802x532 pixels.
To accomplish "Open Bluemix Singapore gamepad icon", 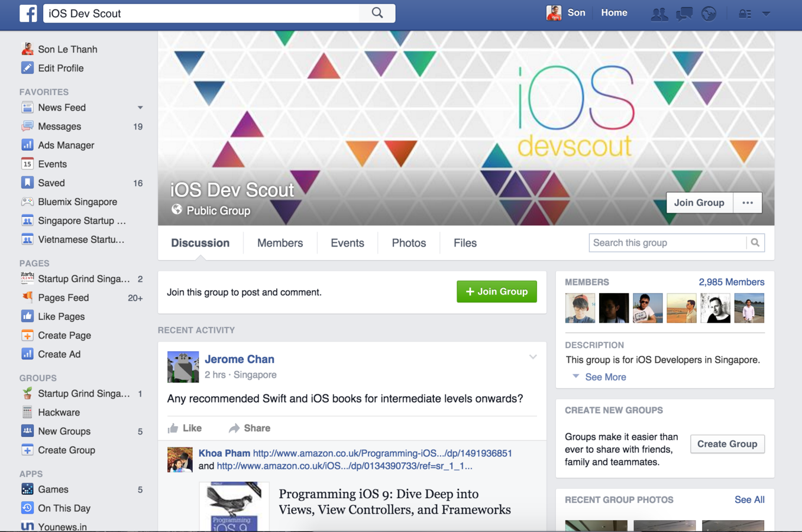I will [27, 202].
